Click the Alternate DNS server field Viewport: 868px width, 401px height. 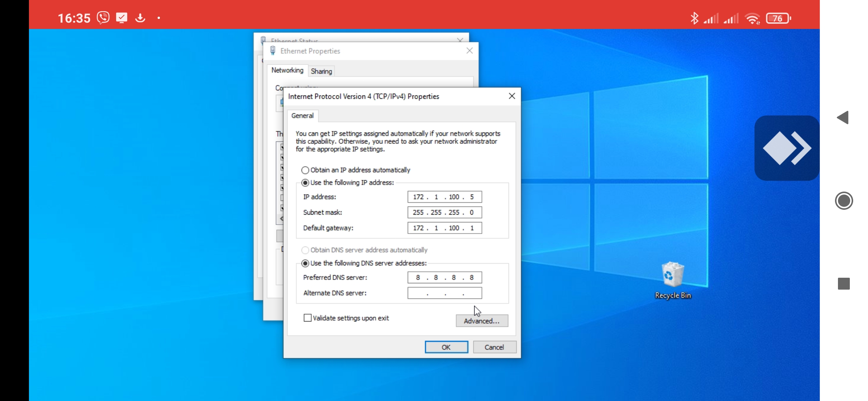tap(444, 293)
